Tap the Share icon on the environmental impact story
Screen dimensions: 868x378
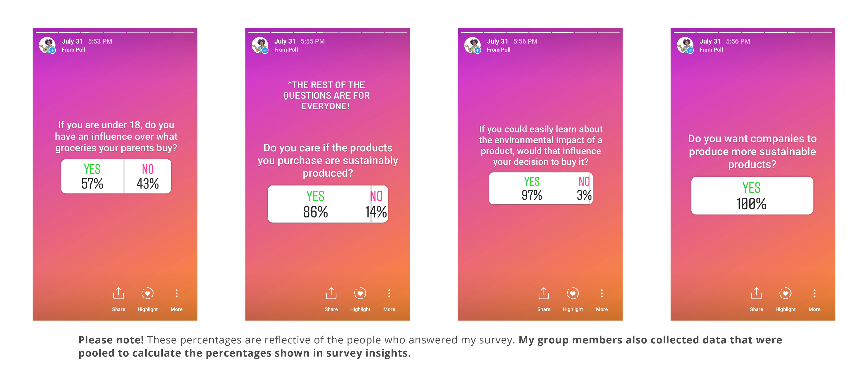543,293
